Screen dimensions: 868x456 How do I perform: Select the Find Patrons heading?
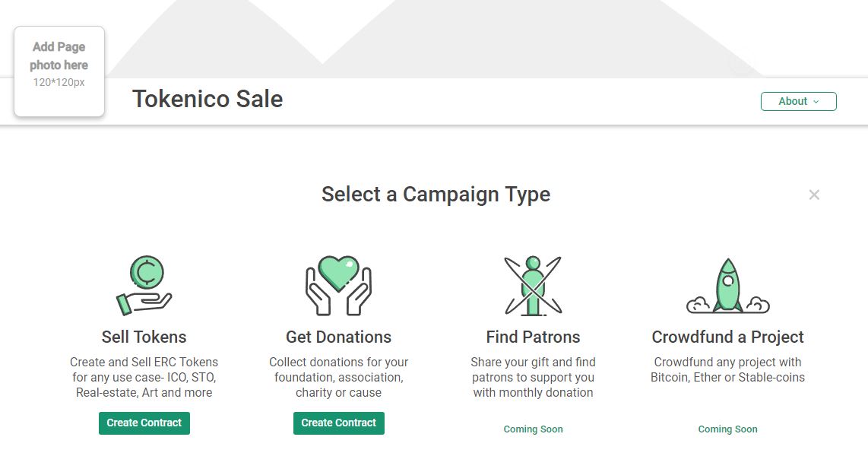pyautogui.click(x=533, y=337)
